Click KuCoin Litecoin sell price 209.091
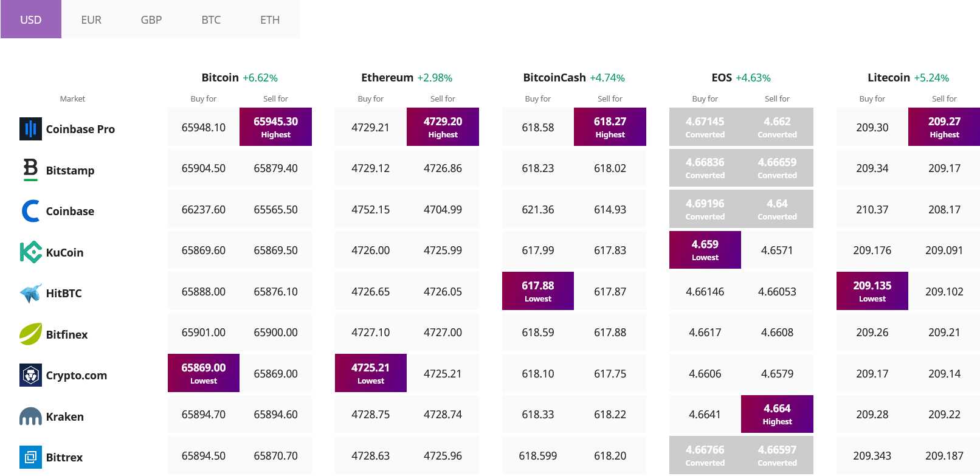980x476 pixels. (944, 250)
